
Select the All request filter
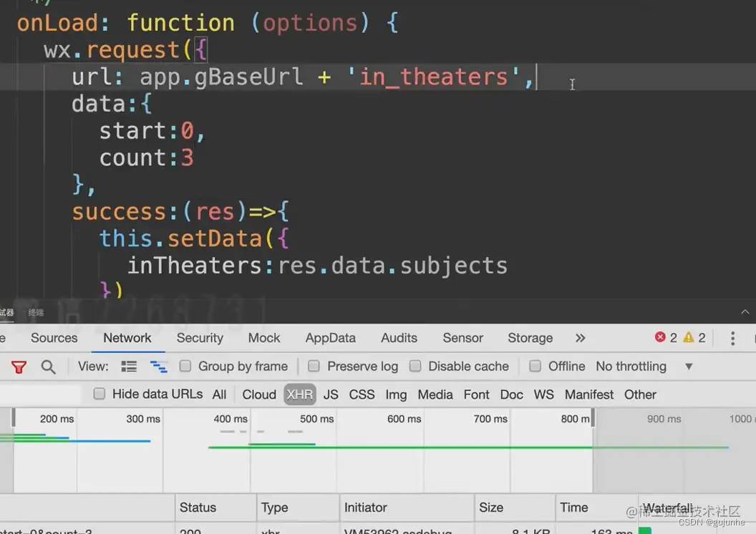(219, 394)
